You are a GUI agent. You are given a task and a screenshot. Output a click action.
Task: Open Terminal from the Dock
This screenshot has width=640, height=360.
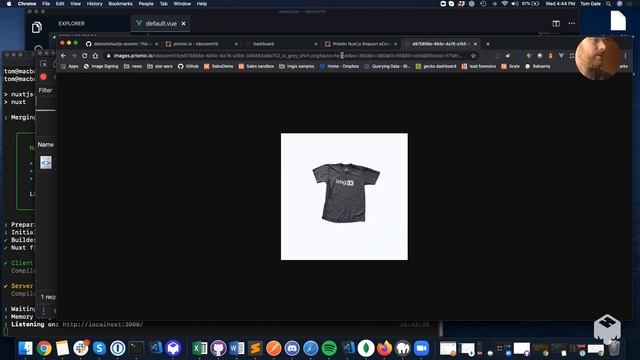coord(136,348)
